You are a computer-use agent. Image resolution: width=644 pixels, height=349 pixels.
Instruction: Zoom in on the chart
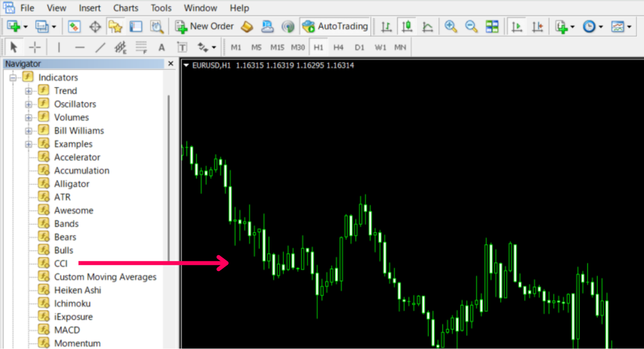451,26
